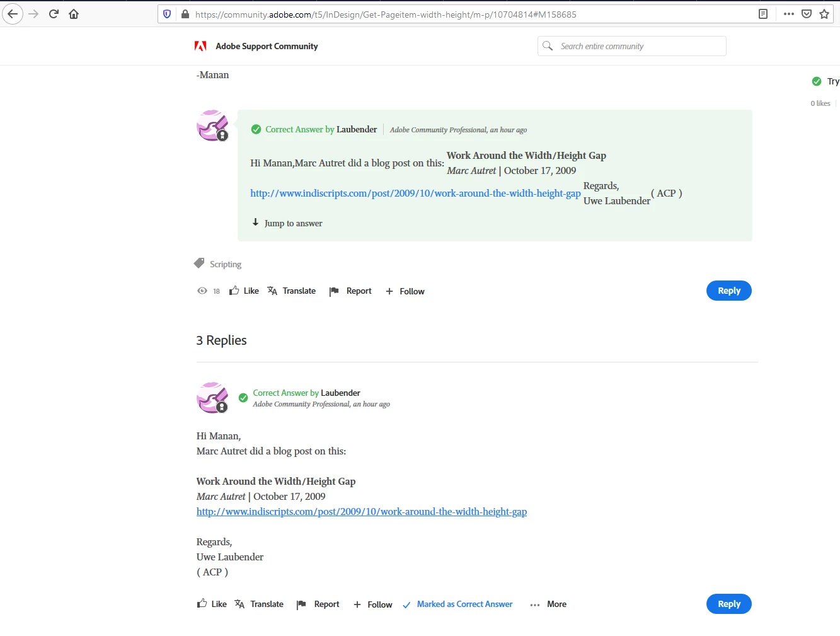Open tracking protection shield icon

(x=167, y=14)
